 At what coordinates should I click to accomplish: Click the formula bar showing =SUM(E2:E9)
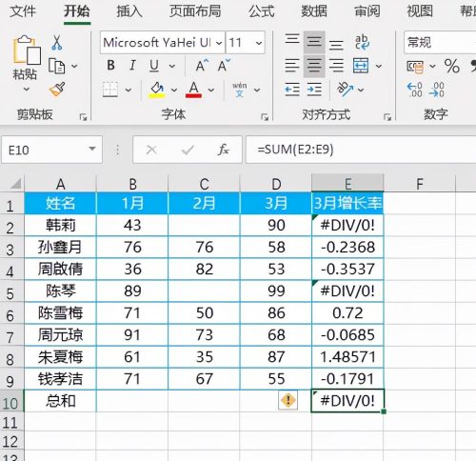point(361,150)
